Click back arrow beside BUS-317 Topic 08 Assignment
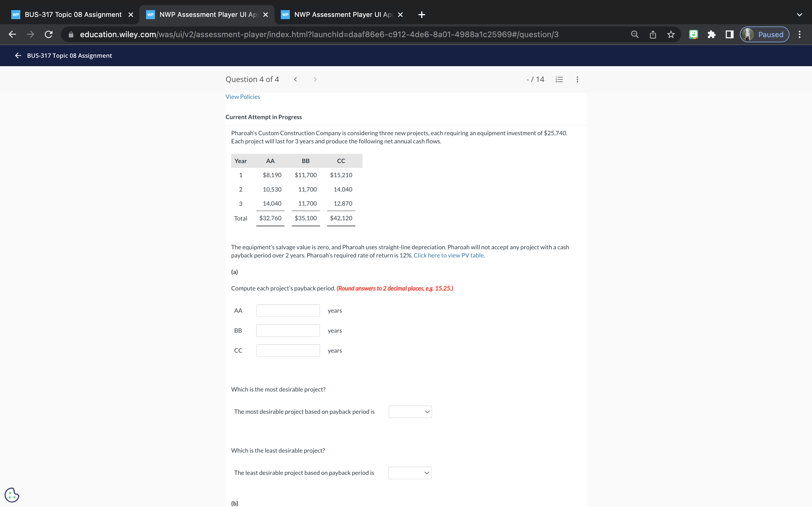This screenshot has height=507, width=812. 18,56
